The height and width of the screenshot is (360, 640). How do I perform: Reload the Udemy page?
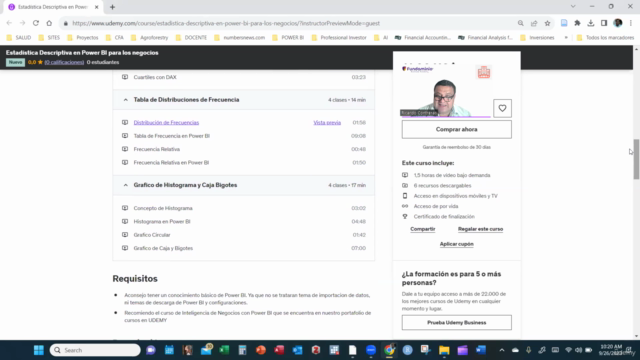point(36,23)
